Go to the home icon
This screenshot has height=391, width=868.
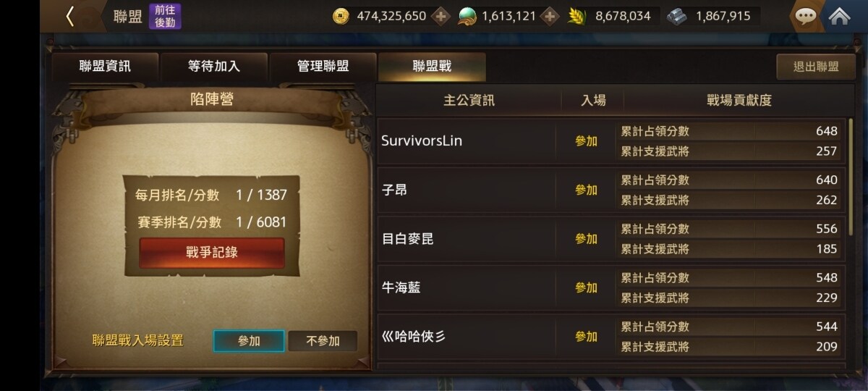[839, 16]
